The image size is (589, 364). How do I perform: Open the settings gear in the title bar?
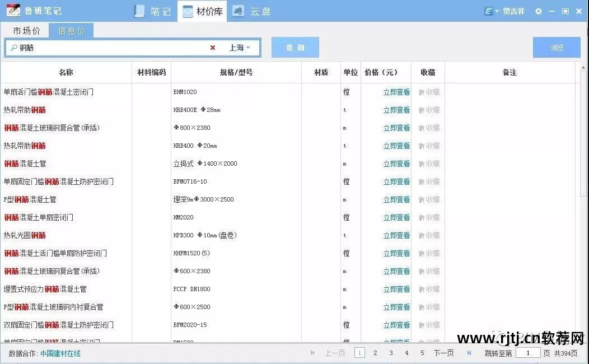[539, 11]
